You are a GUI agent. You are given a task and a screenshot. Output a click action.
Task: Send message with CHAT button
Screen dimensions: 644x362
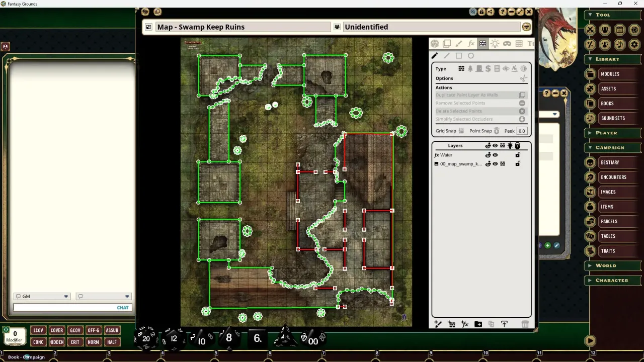[123, 308]
